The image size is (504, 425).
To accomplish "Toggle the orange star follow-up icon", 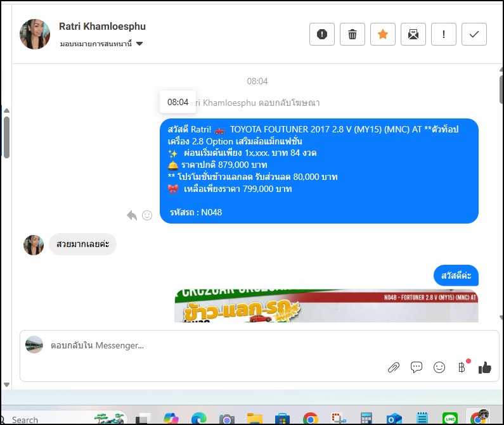I will tap(382, 34).
